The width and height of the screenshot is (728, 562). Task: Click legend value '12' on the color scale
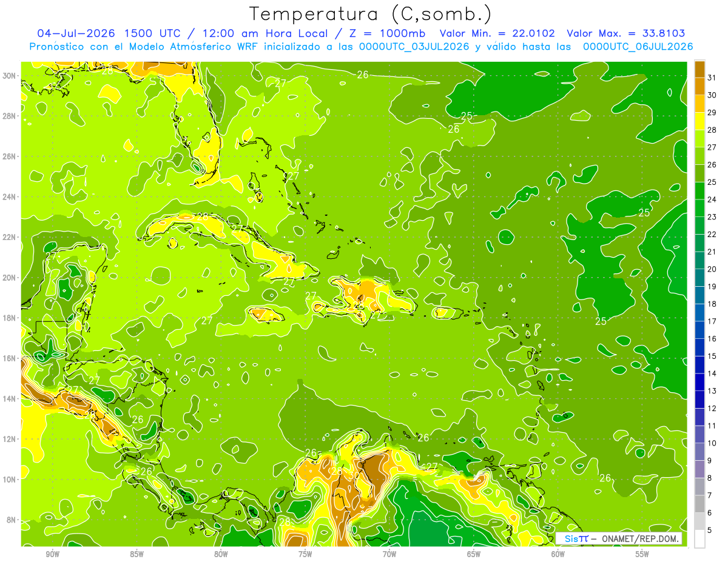pos(712,409)
